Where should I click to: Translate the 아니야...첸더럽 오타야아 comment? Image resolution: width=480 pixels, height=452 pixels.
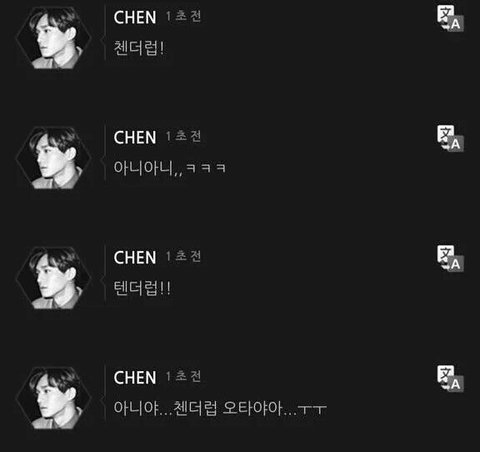click(450, 379)
